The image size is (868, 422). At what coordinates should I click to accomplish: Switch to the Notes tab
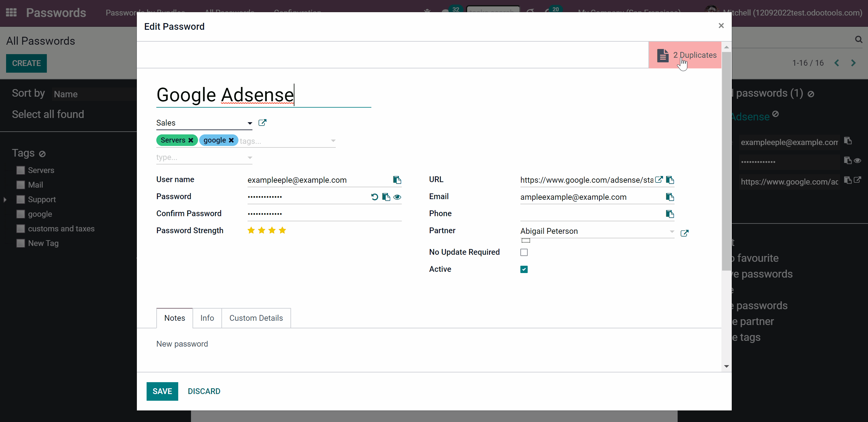[x=175, y=318]
